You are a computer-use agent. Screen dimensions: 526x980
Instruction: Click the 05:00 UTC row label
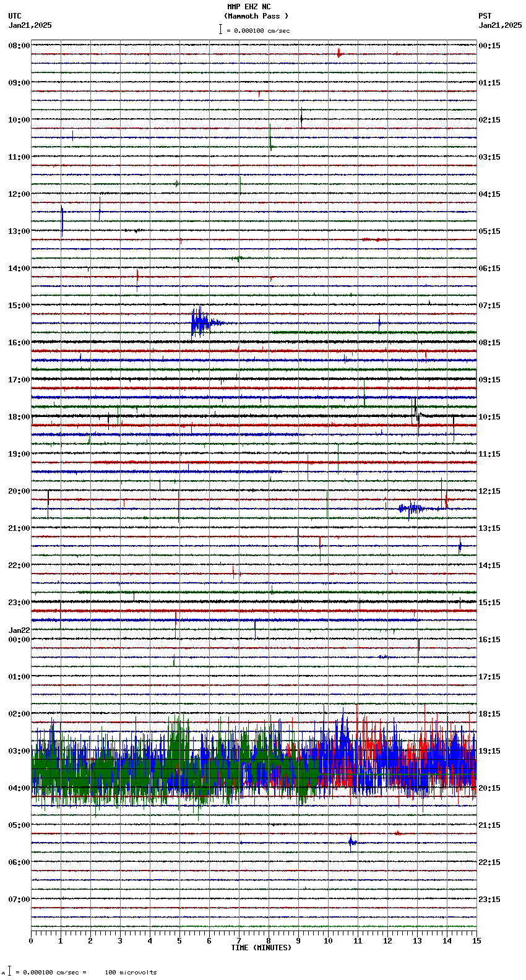pyautogui.click(x=19, y=825)
